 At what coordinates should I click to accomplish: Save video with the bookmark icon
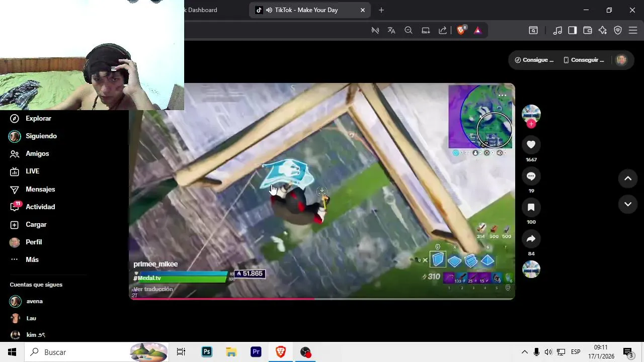(531, 207)
